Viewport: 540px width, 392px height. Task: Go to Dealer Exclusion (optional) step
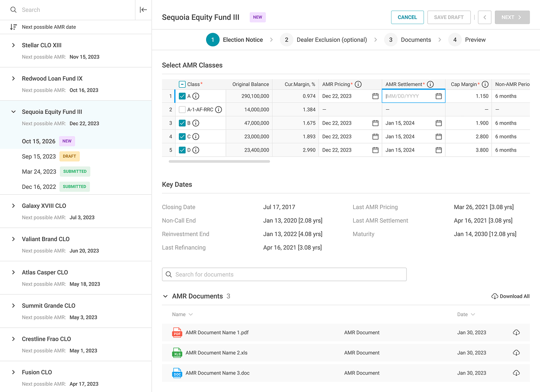click(324, 40)
